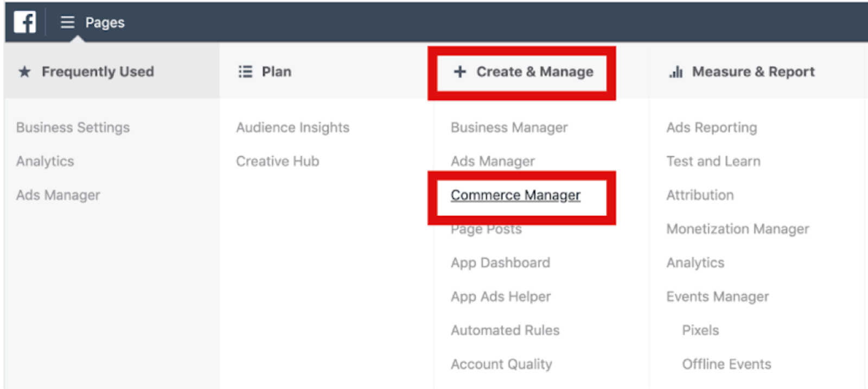The height and width of the screenshot is (389, 868).
Task: Click the plus icon beside Create & Manage
Action: click(460, 72)
